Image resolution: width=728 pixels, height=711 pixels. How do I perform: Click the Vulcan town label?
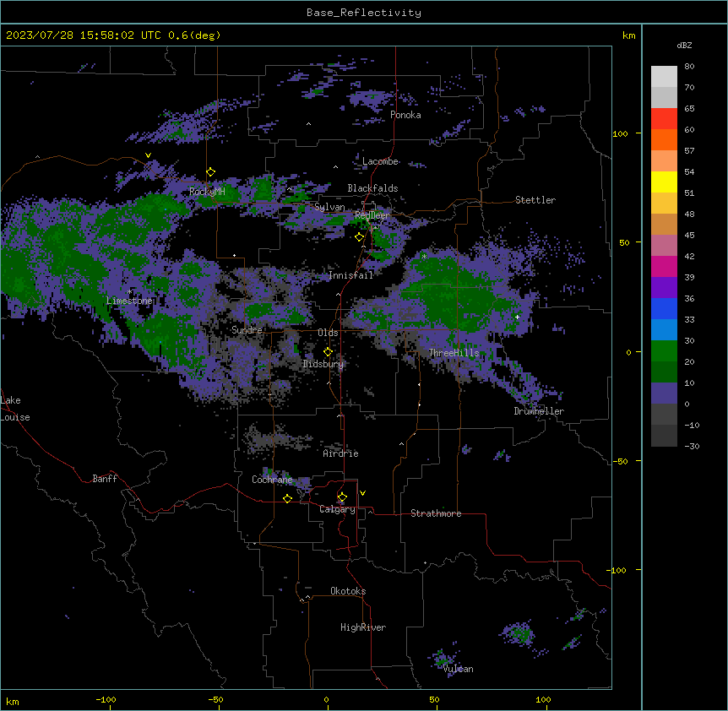tap(458, 669)
